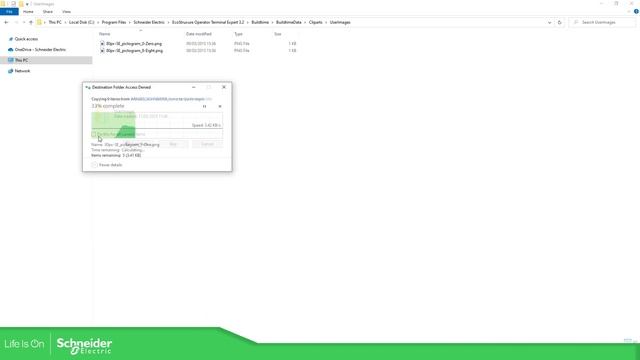Open the Explorer help icon
Viewport: 640px width, 360px height.
pos(636,12)
